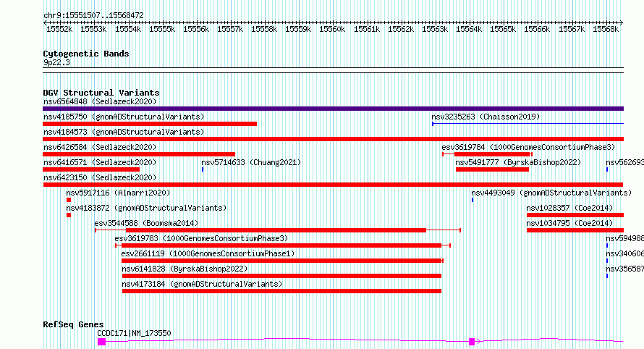Click the DGV Structural Variants track title
Image resolution: width=644 pixels, height=349 pixels.
(x=101, y=93)
